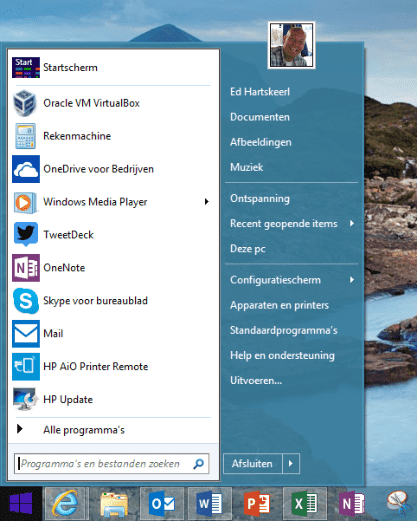The width and height of the screenshot is (417, 521).
Task: Expand Recent geopende items submenu arrow
Action: click(352, 223)
